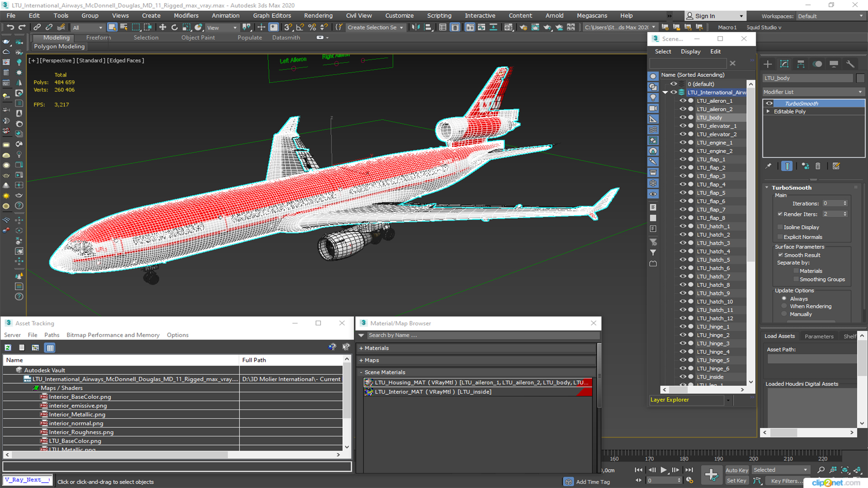Click the Polygon Modeling panel label
Image resolution: width=868 pixels, height=488 pixels.
[x=59, y=46]
